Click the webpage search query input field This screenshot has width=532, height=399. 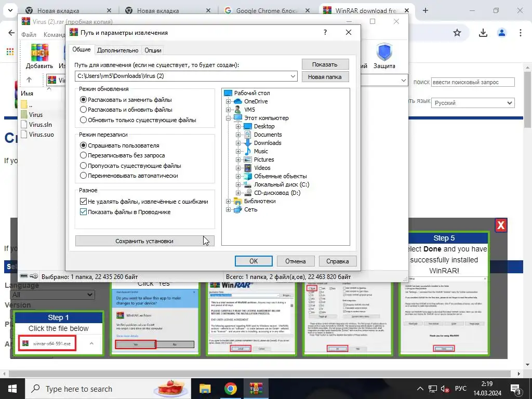click(x=473, y=82)
